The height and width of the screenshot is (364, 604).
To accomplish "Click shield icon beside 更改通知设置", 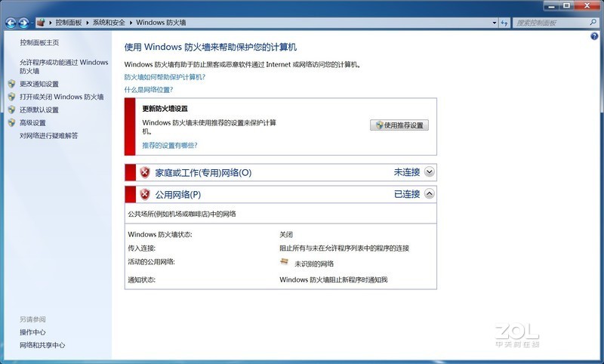I will click(x=11, y=84).
